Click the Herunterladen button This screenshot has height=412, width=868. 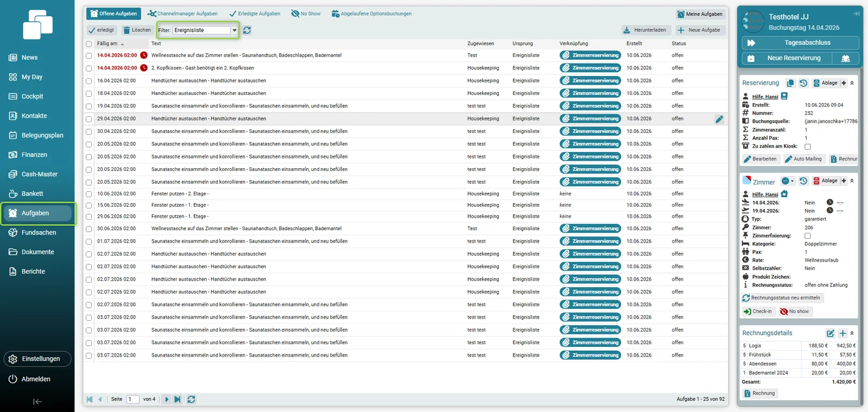click(645, 30)
